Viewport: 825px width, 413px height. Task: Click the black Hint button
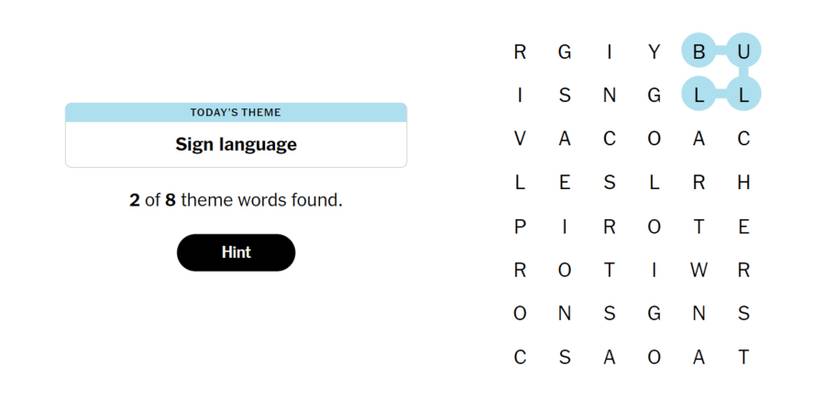[236, 253]
